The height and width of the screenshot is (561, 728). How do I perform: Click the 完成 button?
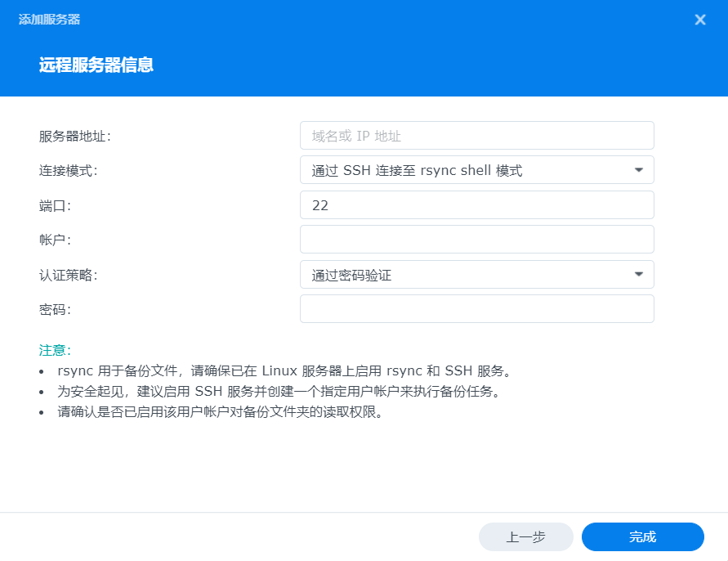coord(642,536)
